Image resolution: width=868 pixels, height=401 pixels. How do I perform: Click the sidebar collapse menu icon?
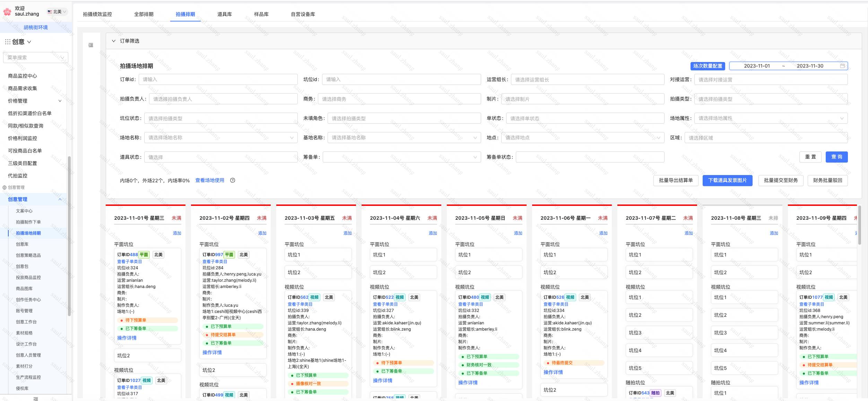91,45
